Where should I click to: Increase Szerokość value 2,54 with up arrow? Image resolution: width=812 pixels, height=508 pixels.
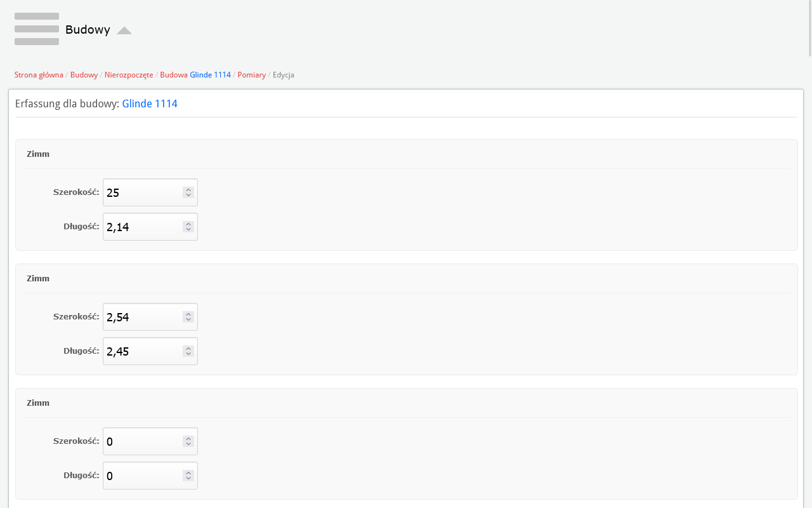coord(188,314)
